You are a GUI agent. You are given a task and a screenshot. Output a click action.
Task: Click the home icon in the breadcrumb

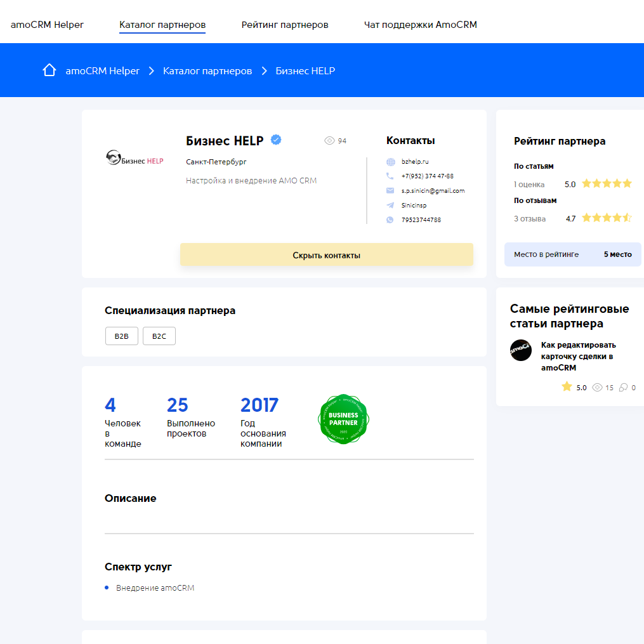tap(49, 70)
